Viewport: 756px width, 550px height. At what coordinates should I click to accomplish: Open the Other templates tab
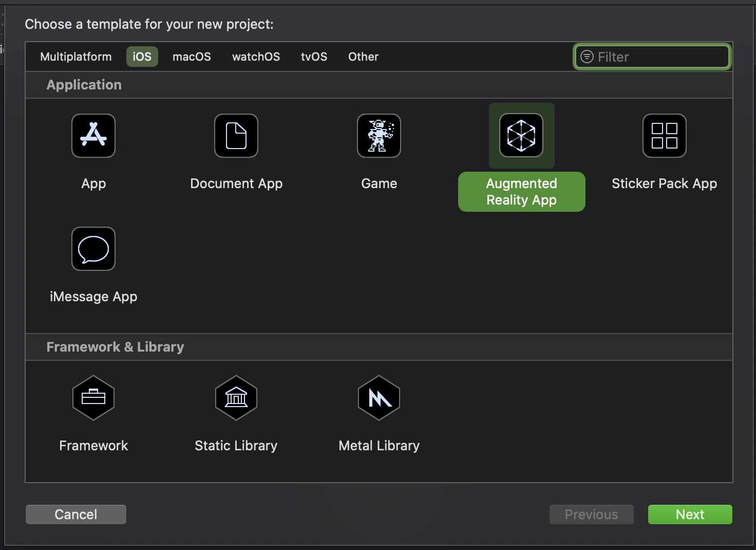coord(363,57)
